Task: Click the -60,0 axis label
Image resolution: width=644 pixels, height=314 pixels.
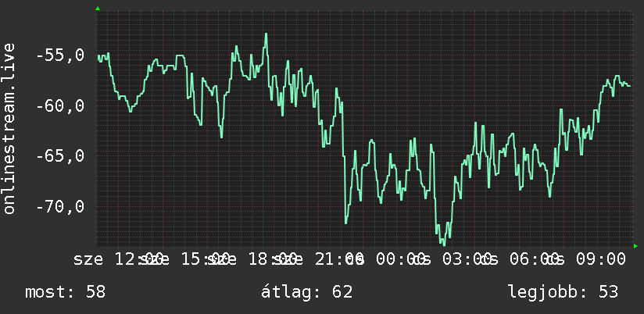Action: (60, 106)
